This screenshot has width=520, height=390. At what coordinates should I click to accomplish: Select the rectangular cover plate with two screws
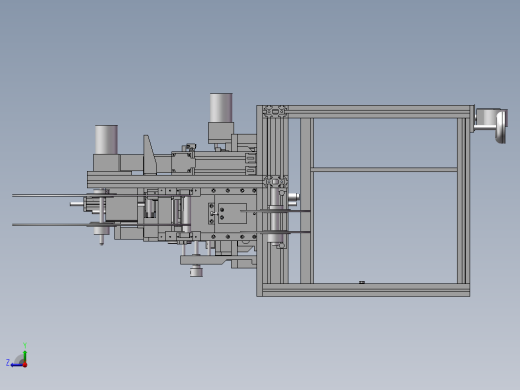coord(232,213)
